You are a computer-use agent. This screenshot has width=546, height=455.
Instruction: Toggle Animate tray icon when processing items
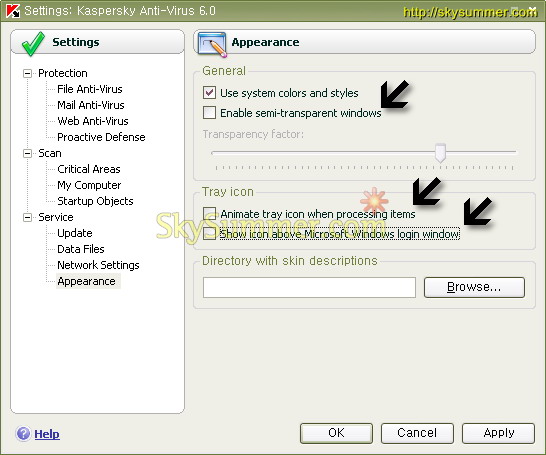pos(209,213)
